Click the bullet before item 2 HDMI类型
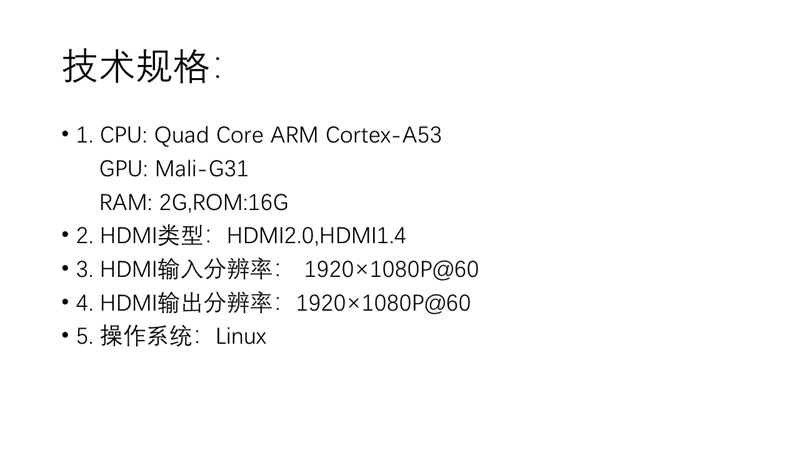The height and width of the screenshot is (450, 800). (x=65, y=235)
